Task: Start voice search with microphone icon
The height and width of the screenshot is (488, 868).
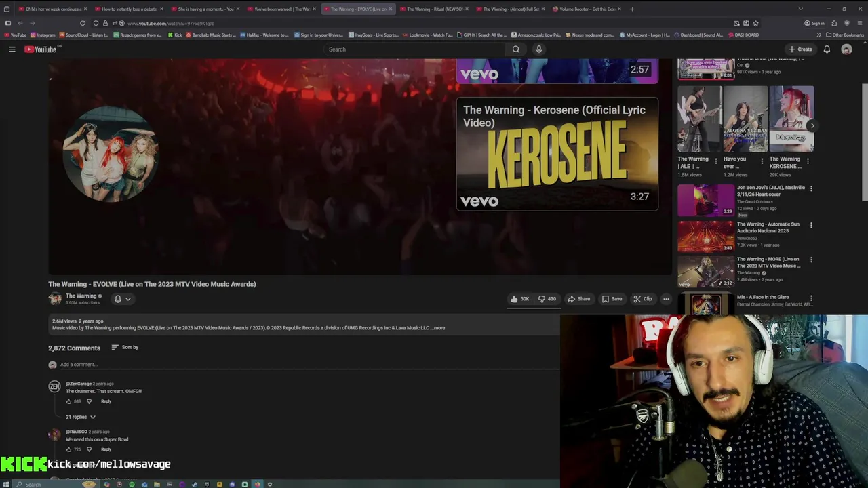Action: click(x=539, y=49)
